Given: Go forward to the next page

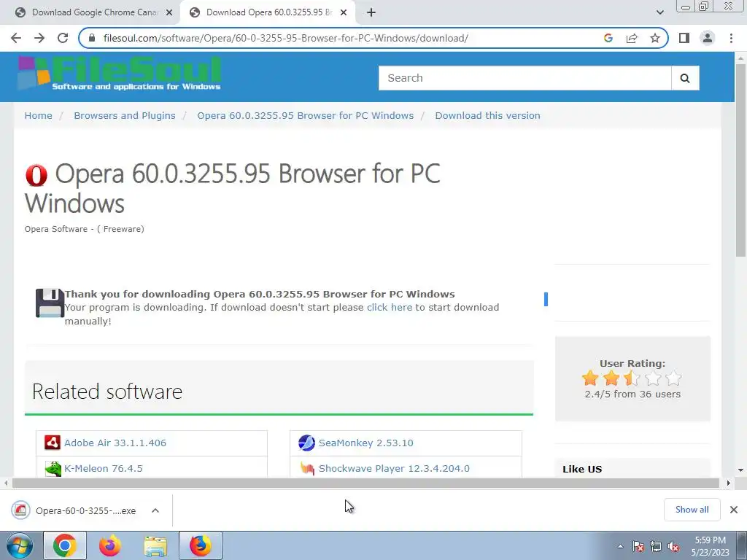Looking at the screenshot, I should [39, 38].
